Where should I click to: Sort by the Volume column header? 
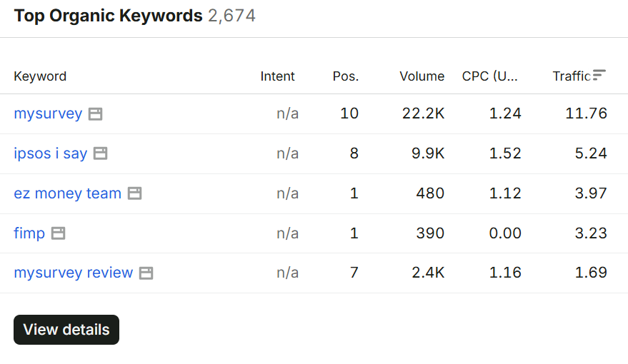click(422, 76)
